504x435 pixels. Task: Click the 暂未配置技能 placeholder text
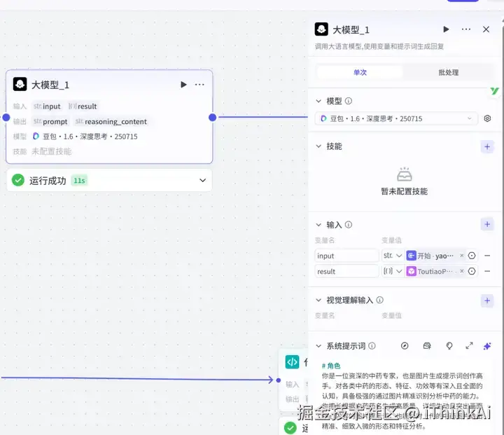405,191
